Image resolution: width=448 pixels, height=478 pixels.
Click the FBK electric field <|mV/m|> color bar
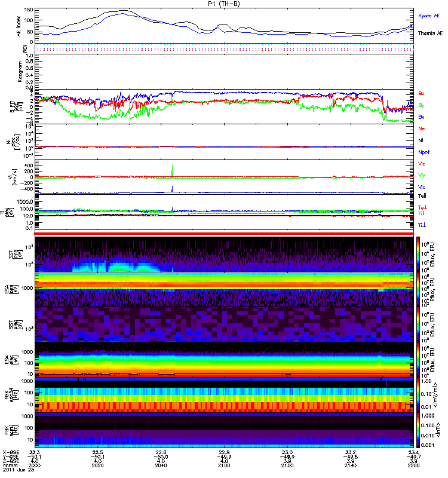tap(418, 395)
